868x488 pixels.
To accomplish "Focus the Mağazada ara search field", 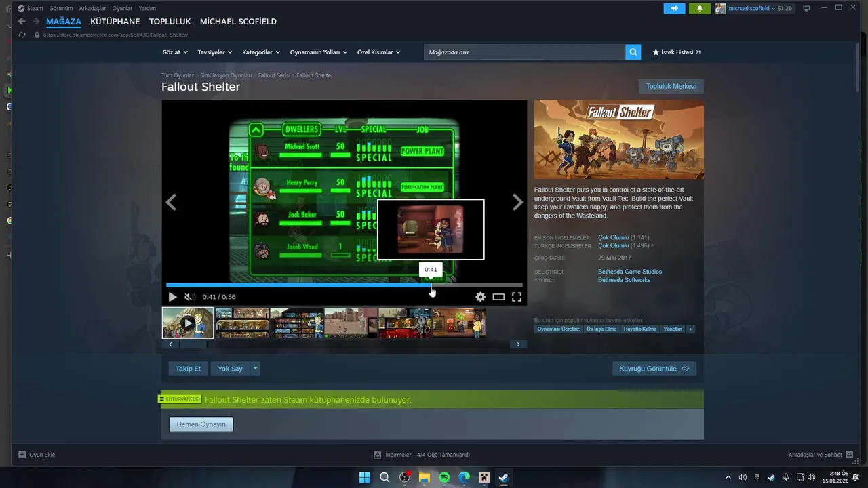I will [525, 52].
